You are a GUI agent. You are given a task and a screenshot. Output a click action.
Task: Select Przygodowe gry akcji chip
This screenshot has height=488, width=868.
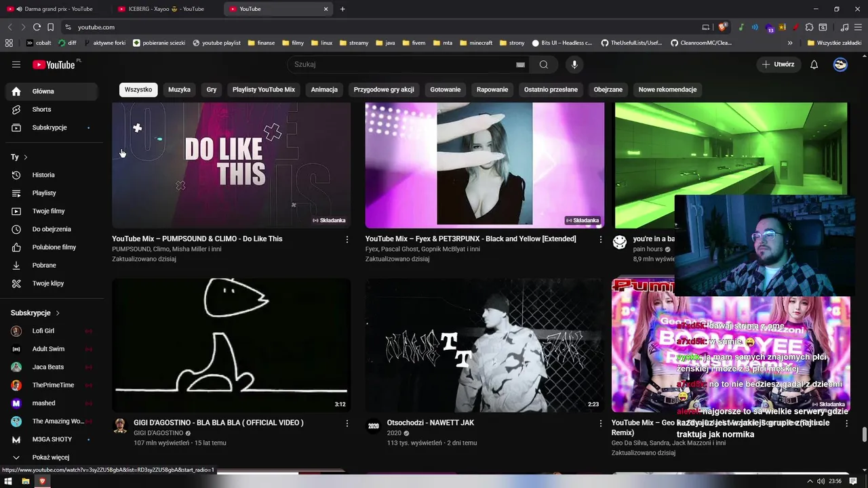[384, 89]
